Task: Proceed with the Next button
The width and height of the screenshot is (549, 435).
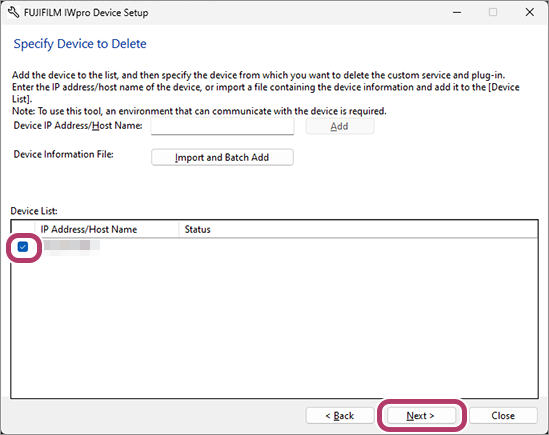Action: 422,416
